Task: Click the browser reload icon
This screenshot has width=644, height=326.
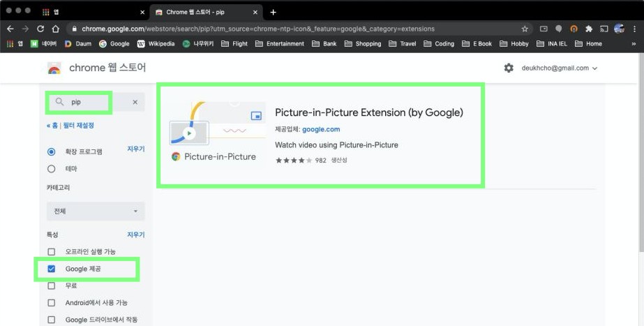Action: pos(40,29)
